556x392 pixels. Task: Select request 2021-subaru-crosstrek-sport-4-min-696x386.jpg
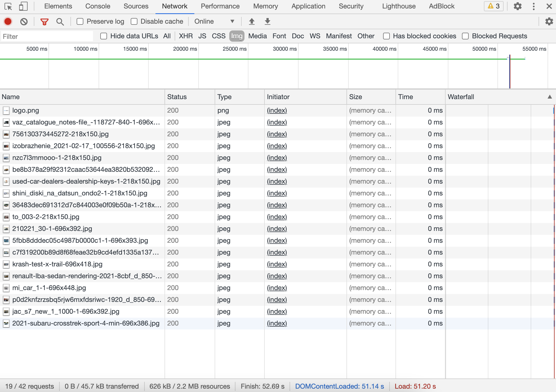click(x=86, y=323)
